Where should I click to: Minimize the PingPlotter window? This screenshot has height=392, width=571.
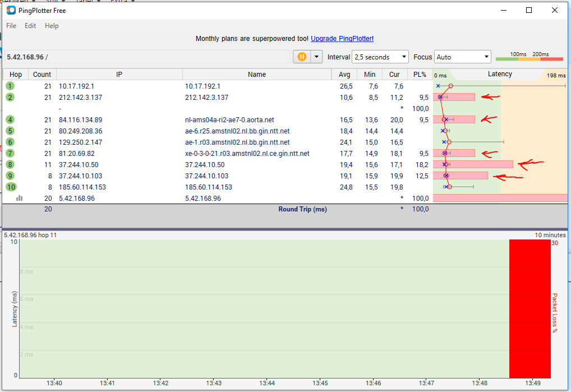coord(504,10)
